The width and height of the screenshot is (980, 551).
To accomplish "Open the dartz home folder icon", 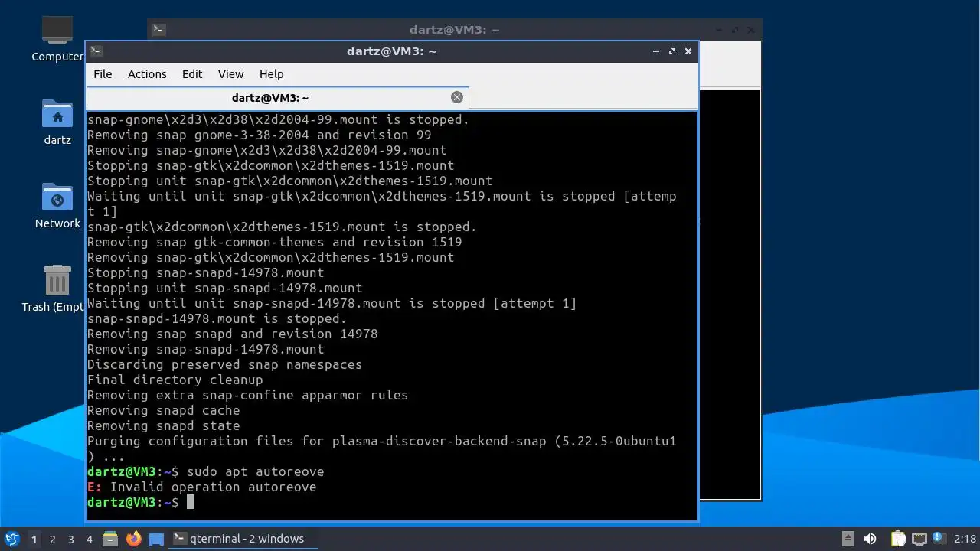I will 57,123.
